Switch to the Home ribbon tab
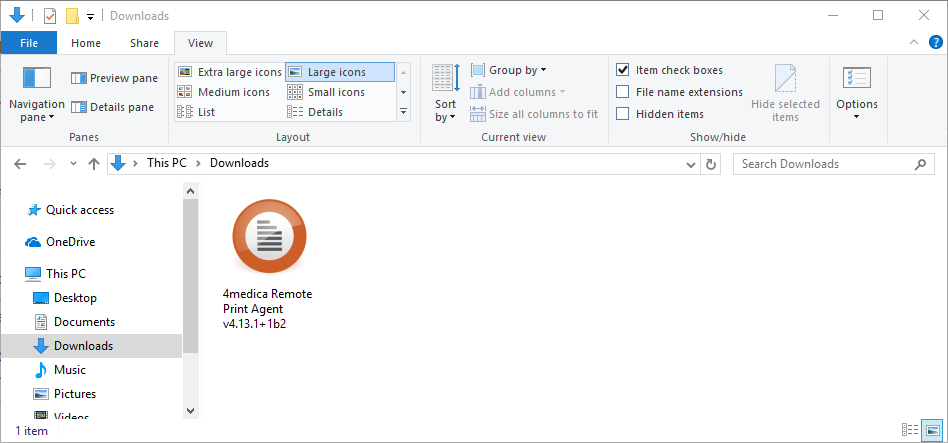The image size is (948, 443). [x=86, y=43]
